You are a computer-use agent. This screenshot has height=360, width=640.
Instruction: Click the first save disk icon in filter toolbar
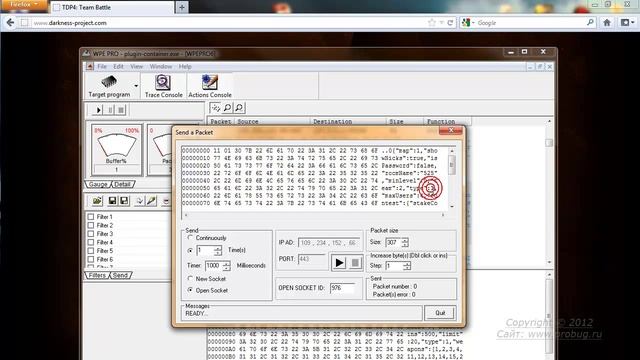click(x=112, y=201)
